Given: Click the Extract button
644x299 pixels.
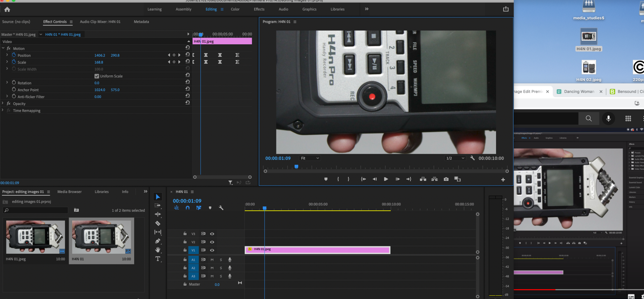Looking at the screenshot, I should [x=434, y=179].
